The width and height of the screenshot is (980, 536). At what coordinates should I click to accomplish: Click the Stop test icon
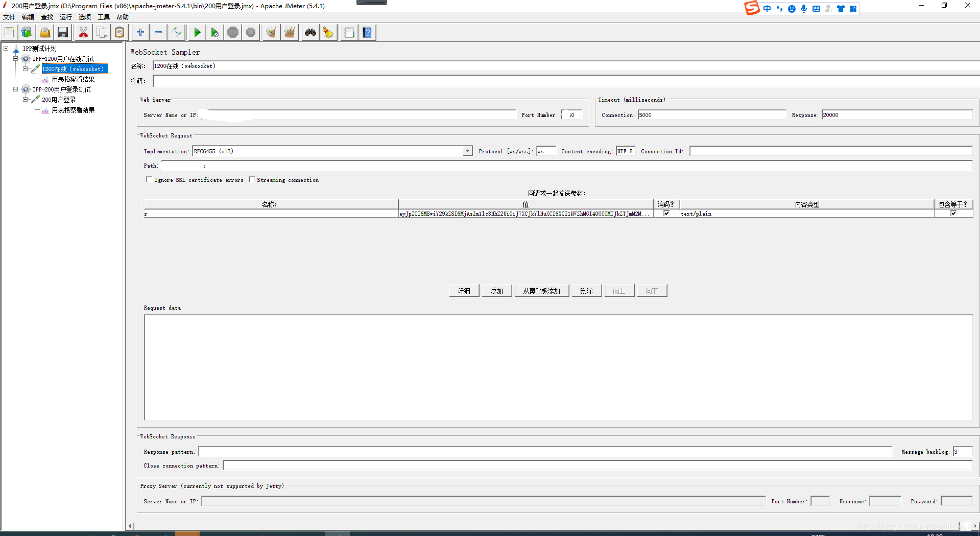point(233,33)
